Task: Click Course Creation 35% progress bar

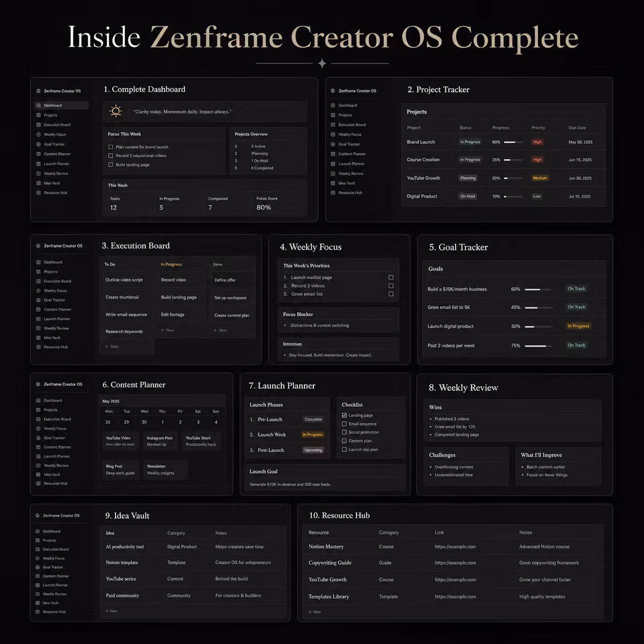Action: point(514,160)
